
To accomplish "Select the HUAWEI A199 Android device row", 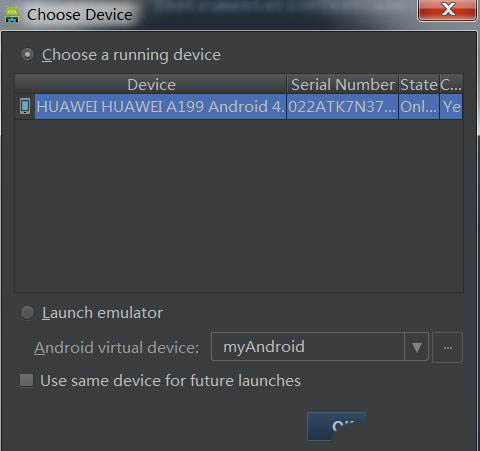I will pyautogui.click(x=239, y=107).
